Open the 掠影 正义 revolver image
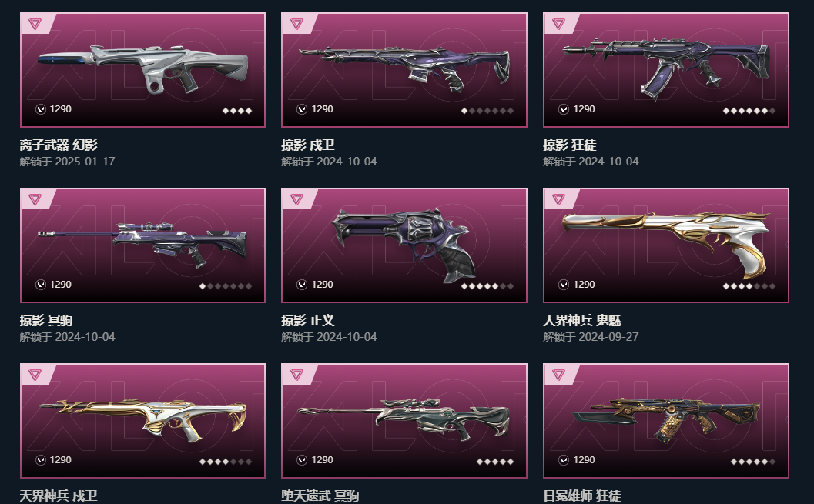The image size is (814, 504). 404,245
